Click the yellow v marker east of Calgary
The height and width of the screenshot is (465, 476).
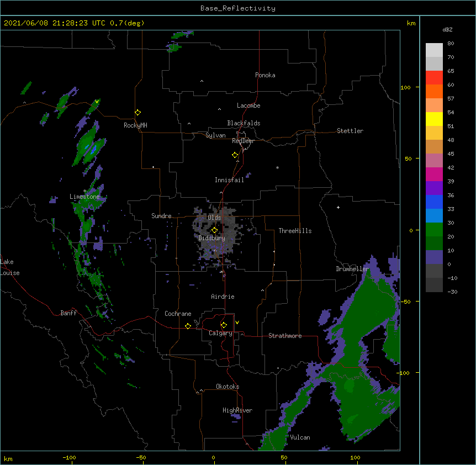pyautogui.click(x=237, y=323)
